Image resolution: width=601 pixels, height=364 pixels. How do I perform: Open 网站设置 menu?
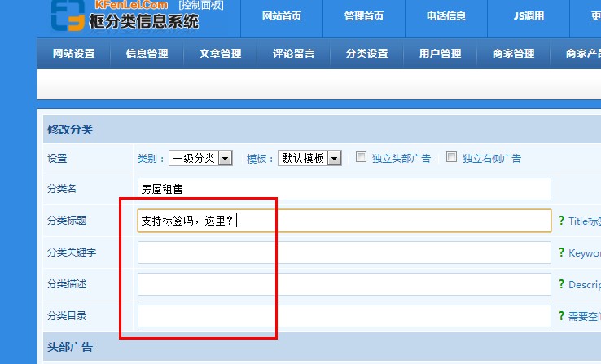(74, 54)
